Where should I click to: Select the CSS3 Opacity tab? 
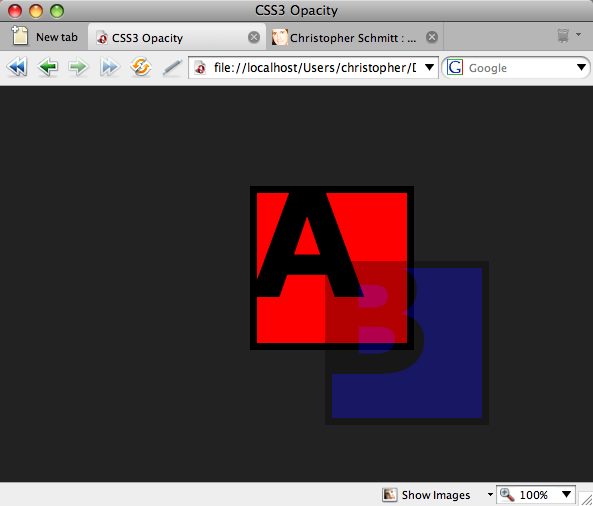[177, 37]
